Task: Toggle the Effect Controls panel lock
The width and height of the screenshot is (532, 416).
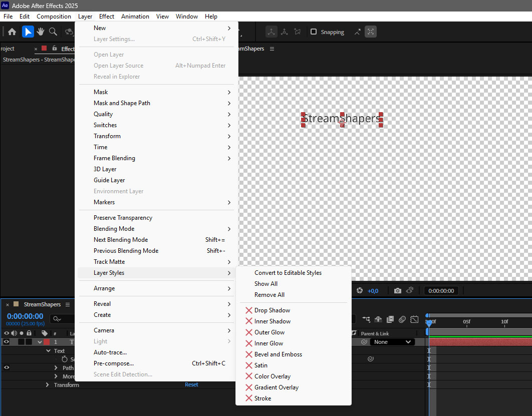Action: [x=54, y=49]
